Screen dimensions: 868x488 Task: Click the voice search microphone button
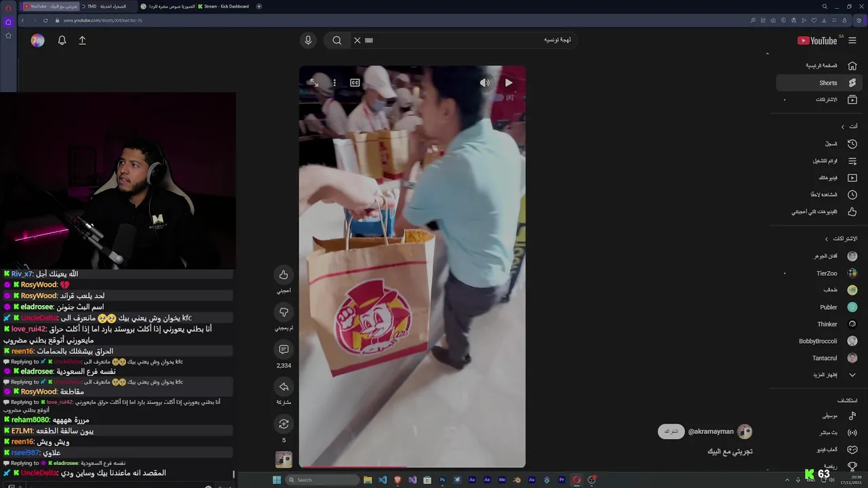(308, 41)
